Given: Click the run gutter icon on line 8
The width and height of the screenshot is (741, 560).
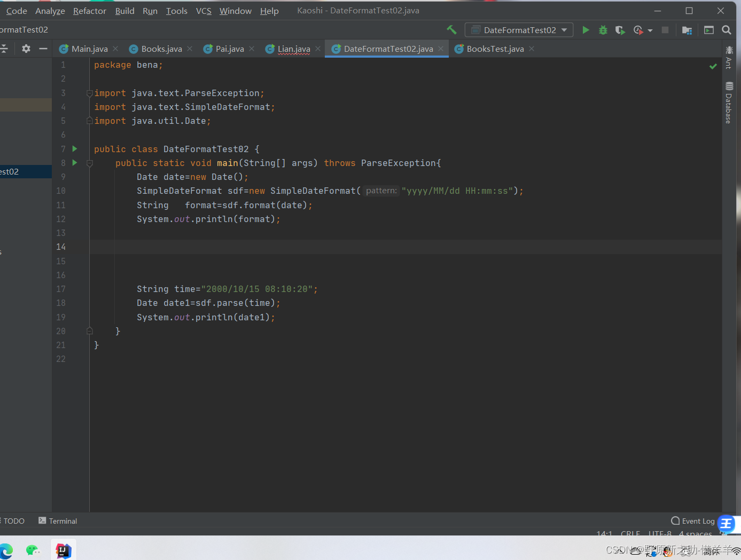Looking at the screenshot, I should 74,163.
